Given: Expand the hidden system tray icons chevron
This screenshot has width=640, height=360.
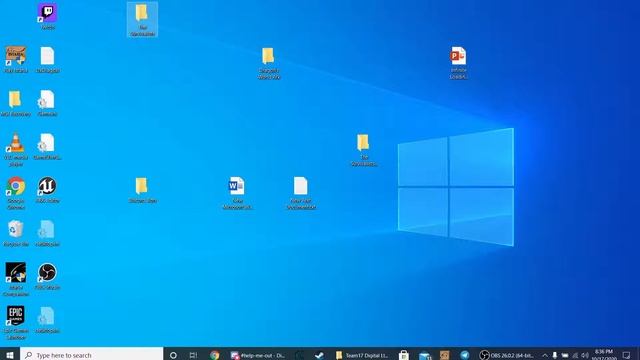Looking at the screenshot, I should click(x=544, y=355).
